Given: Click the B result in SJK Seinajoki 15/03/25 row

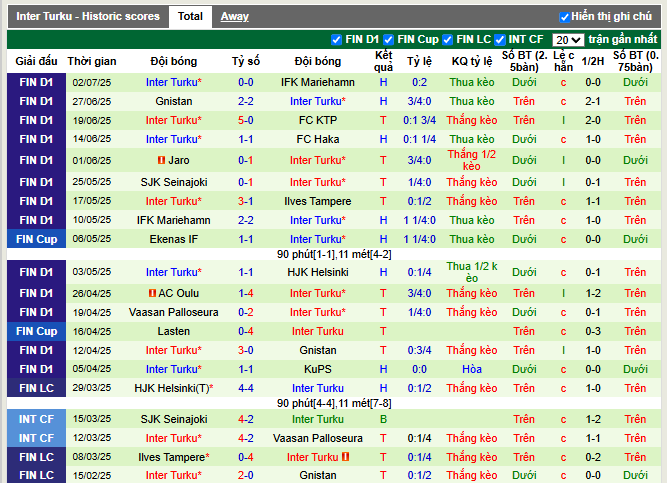Looking at the screenshot, I should (x=383, y=419).
